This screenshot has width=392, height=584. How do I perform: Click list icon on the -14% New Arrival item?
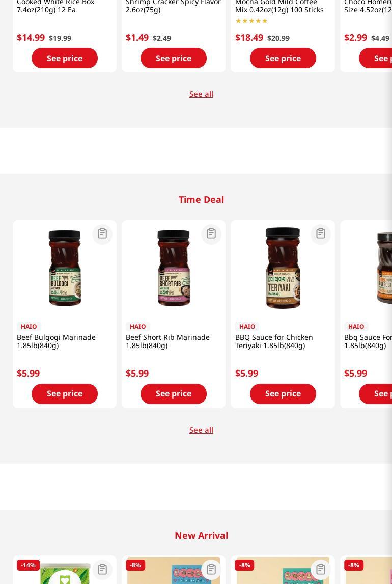click(x=102, y=569)
